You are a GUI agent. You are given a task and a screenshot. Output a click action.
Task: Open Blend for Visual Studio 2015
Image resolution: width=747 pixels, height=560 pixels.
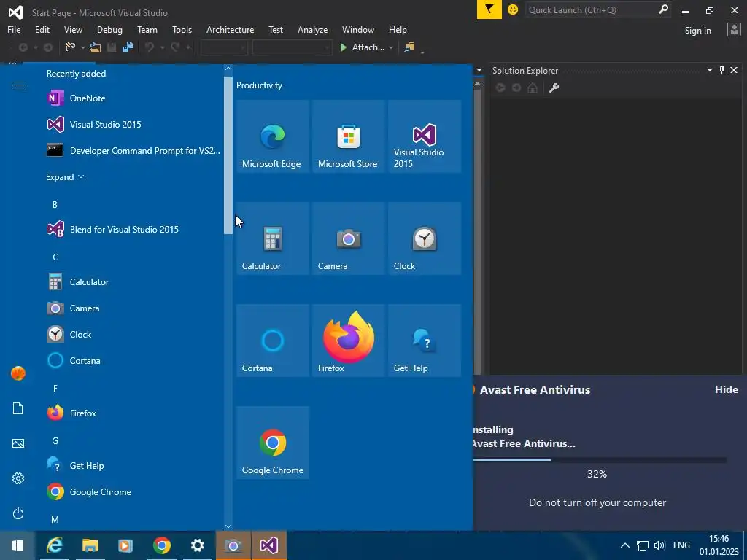(133, 230)
